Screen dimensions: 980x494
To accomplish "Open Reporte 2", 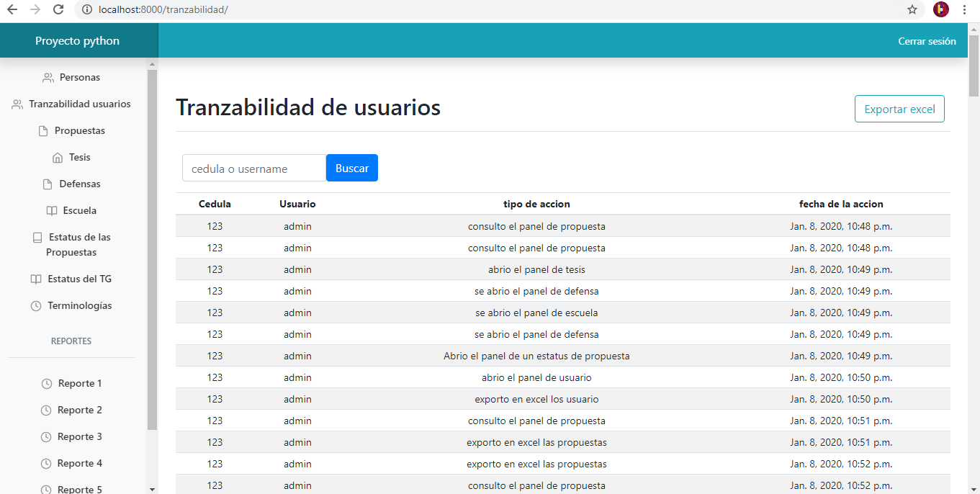I will (x=80, y=410).
